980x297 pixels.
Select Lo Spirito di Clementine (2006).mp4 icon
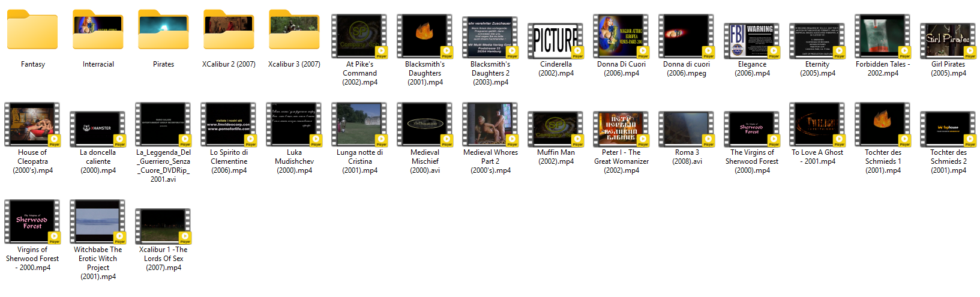tap(229, 125)
